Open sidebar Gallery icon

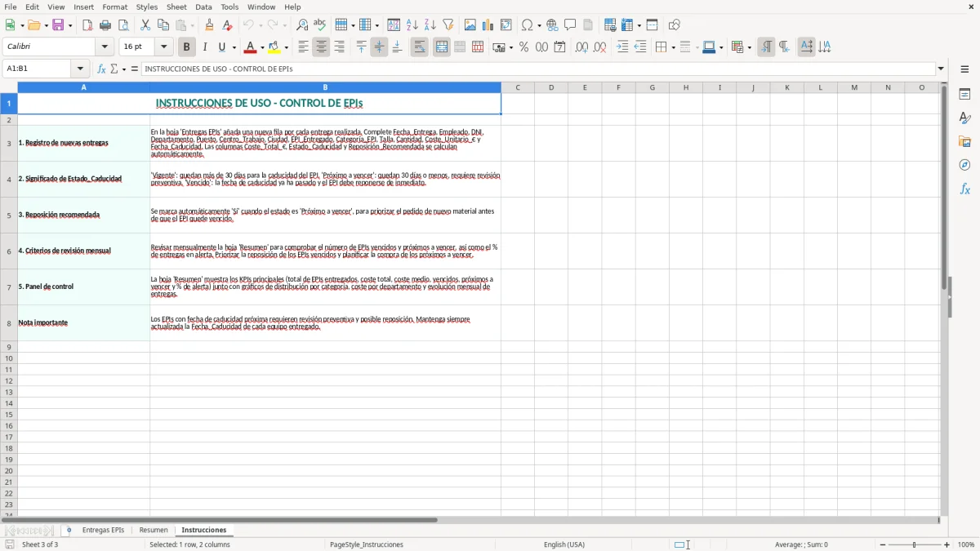(964, 141)
